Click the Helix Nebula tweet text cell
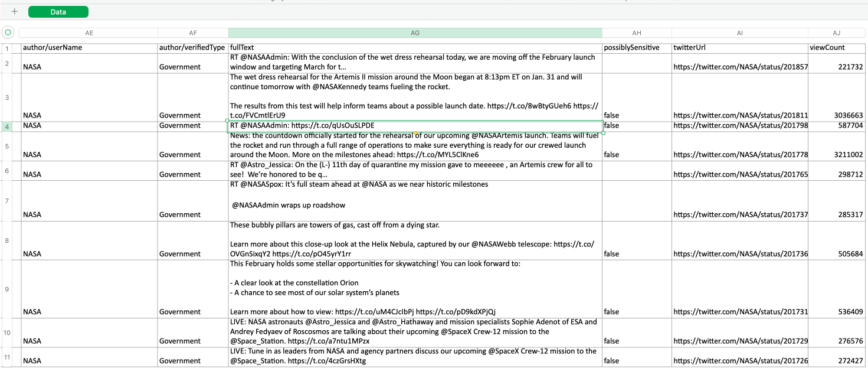Image resolution: width=868 pixels, height=371 pixels. pos(415,240)
